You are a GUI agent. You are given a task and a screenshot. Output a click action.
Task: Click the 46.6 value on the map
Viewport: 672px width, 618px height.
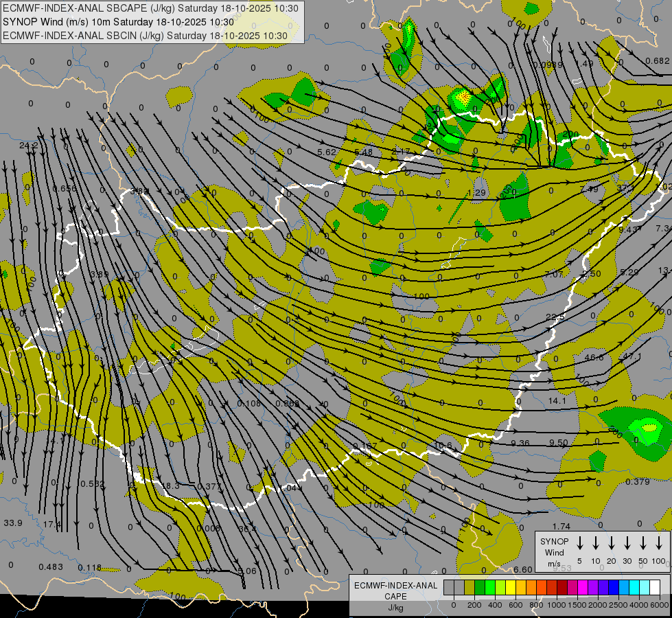point(594,357)
